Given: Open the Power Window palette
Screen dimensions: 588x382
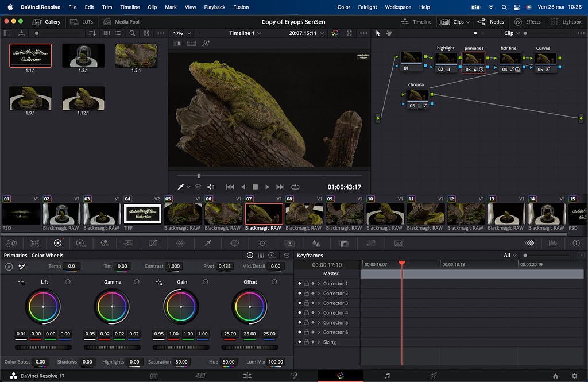Looking at the screenshot, I should (235, 243).
